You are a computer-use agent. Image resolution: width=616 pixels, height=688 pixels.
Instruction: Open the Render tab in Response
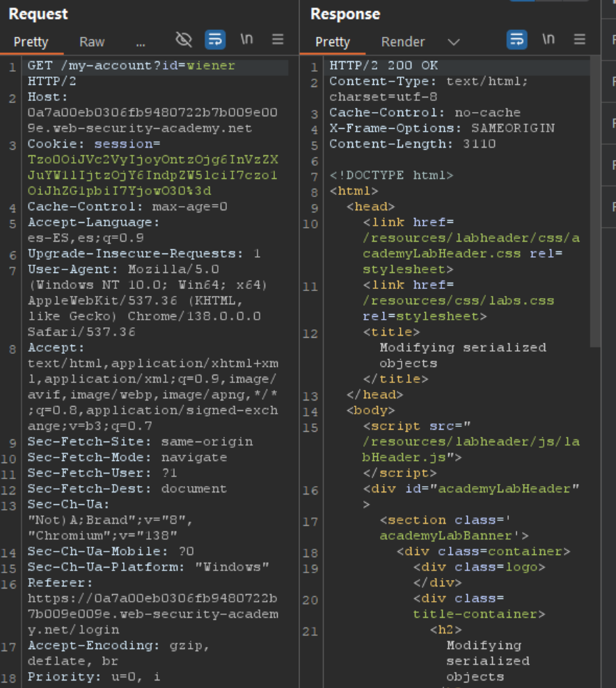pos(403,42)
